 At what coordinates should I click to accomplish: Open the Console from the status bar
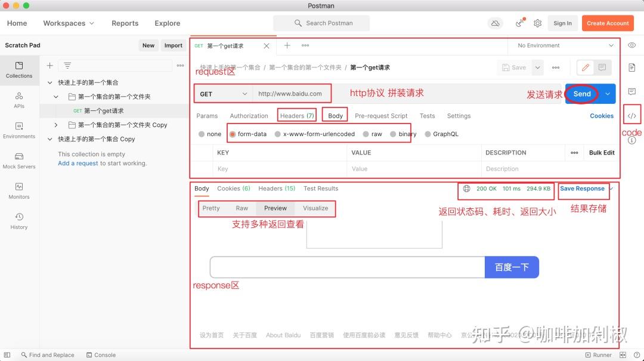pos(100,354)
